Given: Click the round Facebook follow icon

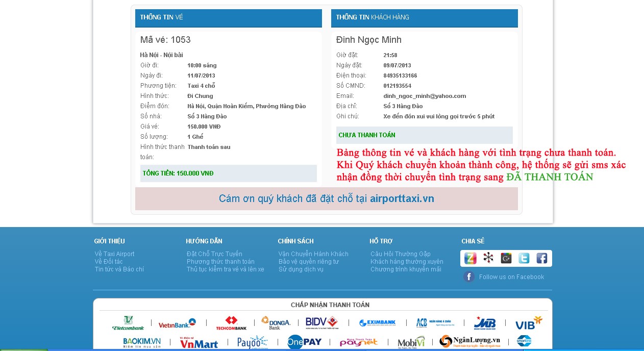Looking at the screenshot, I should (469, 277).
